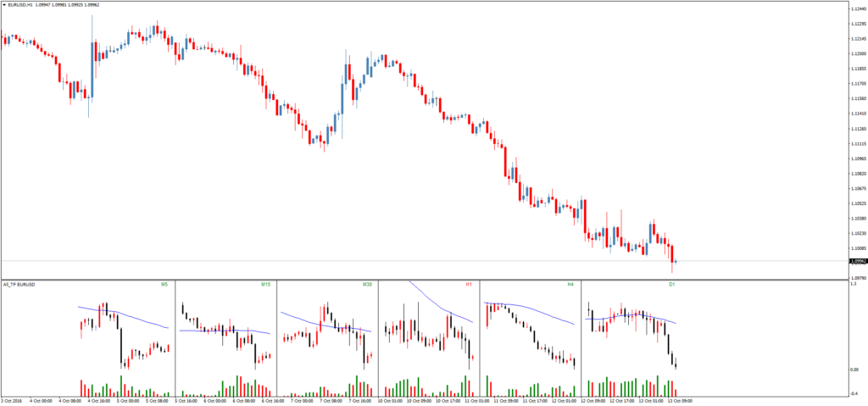This screenshot has width=868, height=406.
Task: Click the 3 Oct 2016 date label
Action: tap(12, 400)
